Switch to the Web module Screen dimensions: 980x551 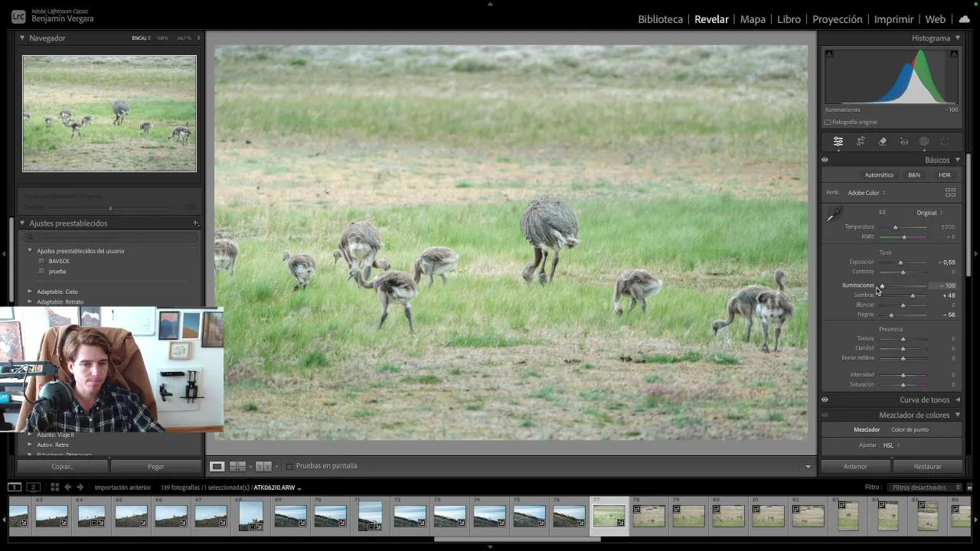[x=935, y=19]
